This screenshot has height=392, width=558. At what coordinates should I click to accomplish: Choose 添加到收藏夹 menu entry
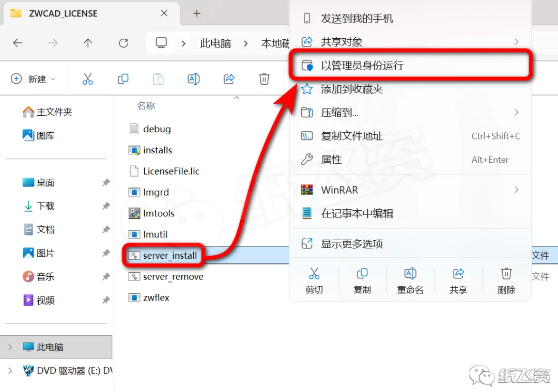pos(410,89)
